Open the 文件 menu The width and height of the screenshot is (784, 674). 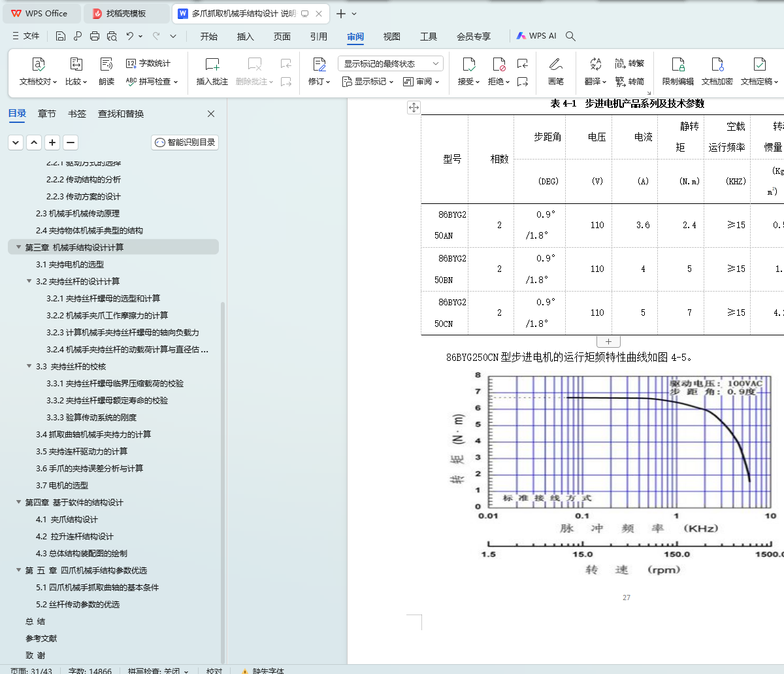tap(26, 36)
